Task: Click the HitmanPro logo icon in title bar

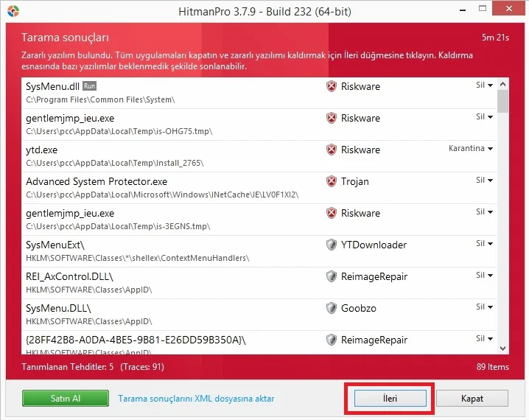Action: [13, 12]
